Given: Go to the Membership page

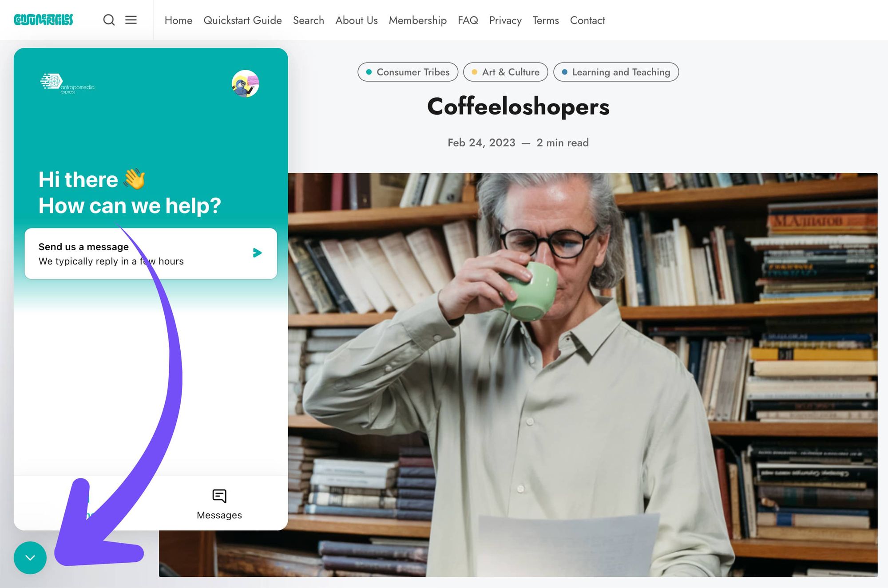Looking at the screenshot, I should (x=418, y=20).
